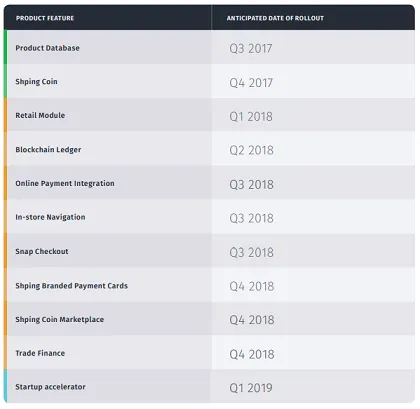This screenshot has width=420, height=409.
Task: Select Q4 2018 for Shping Coin Marketplace
Action: [252, 320]
